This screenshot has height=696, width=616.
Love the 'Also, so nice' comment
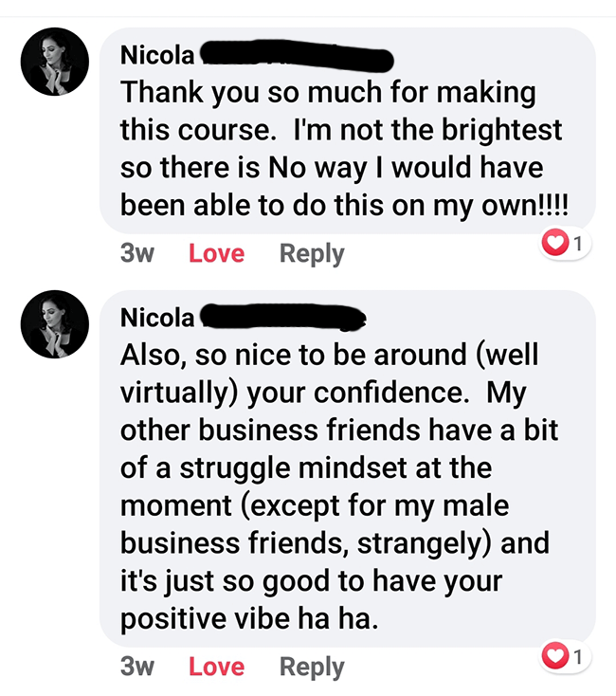216,667
